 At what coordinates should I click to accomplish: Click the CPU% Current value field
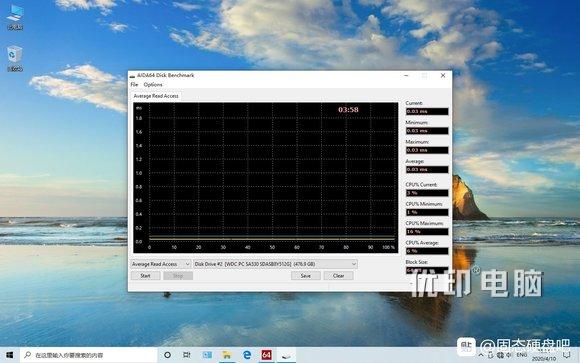click(427, 193)
